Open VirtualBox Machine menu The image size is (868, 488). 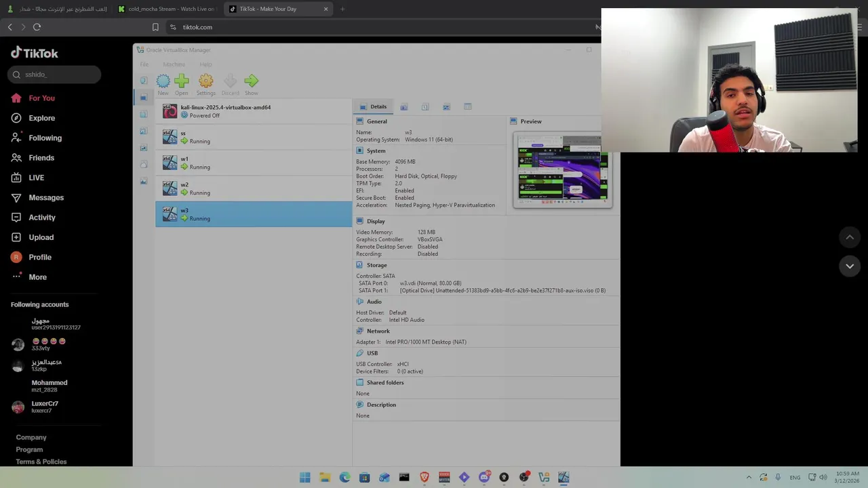point(174,64)
